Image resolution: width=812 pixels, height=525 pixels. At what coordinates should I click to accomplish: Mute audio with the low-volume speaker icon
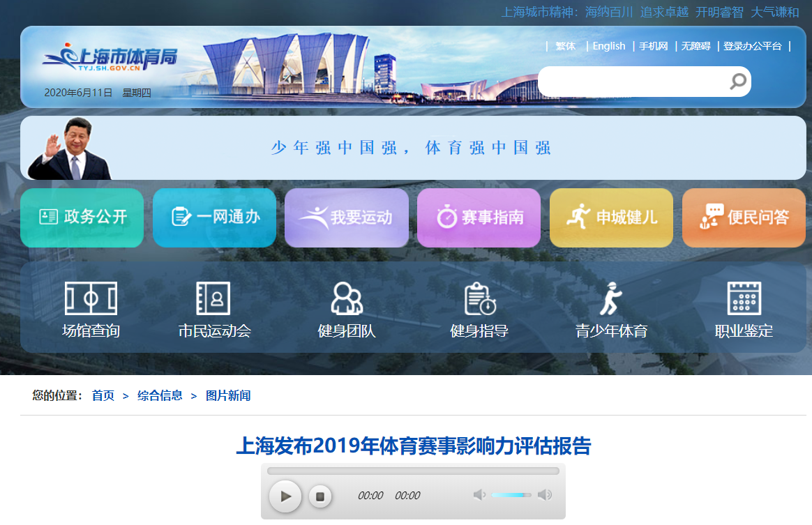479,495
